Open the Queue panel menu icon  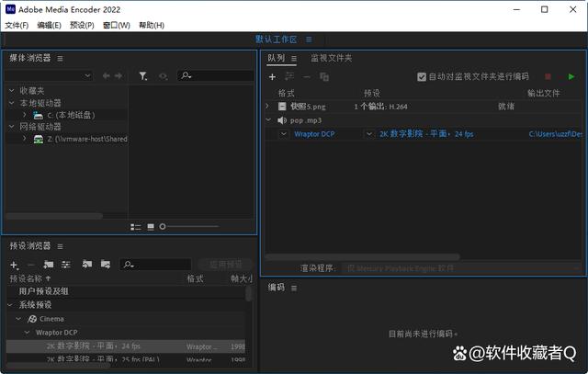(x=294, y=59)
